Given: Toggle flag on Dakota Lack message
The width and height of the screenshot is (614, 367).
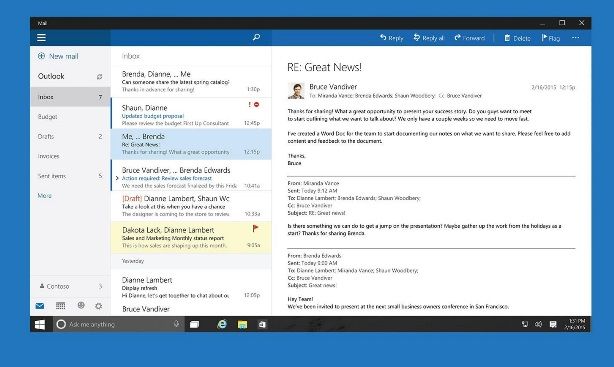Looking at the screenshot, I should click(x=255, y=228).
